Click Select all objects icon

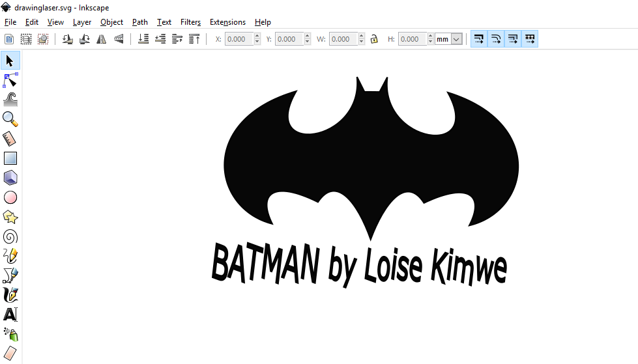pos(9,39)
